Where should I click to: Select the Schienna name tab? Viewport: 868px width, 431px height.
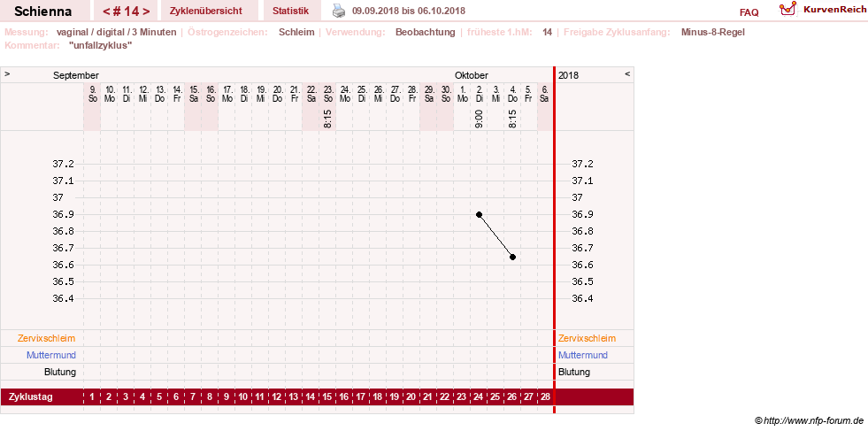tap(42, 11)
